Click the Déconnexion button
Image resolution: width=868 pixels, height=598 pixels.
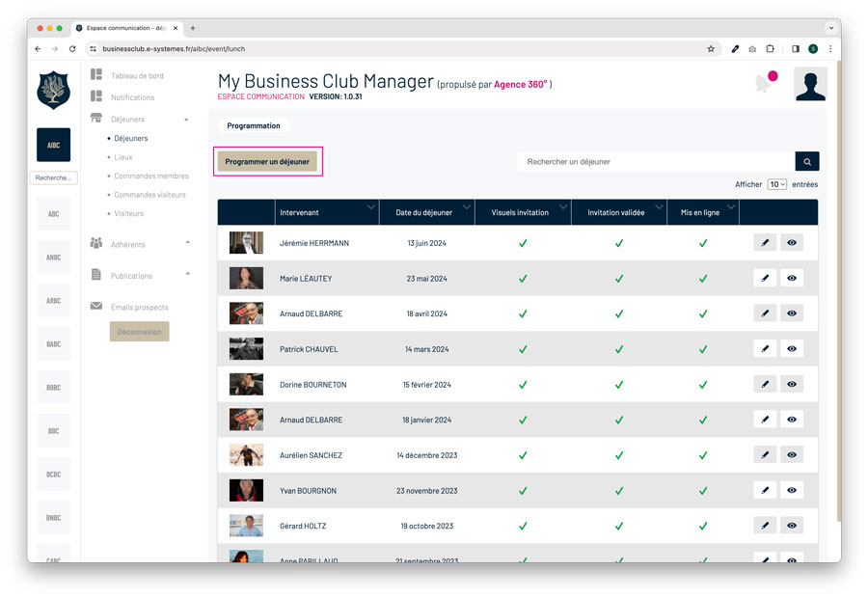139,331
